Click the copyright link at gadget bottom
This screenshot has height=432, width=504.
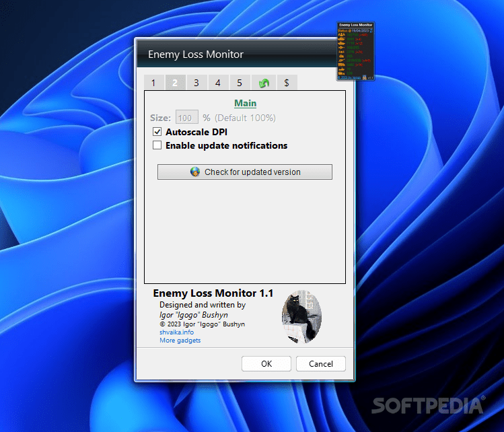click(x=349, y=78)
